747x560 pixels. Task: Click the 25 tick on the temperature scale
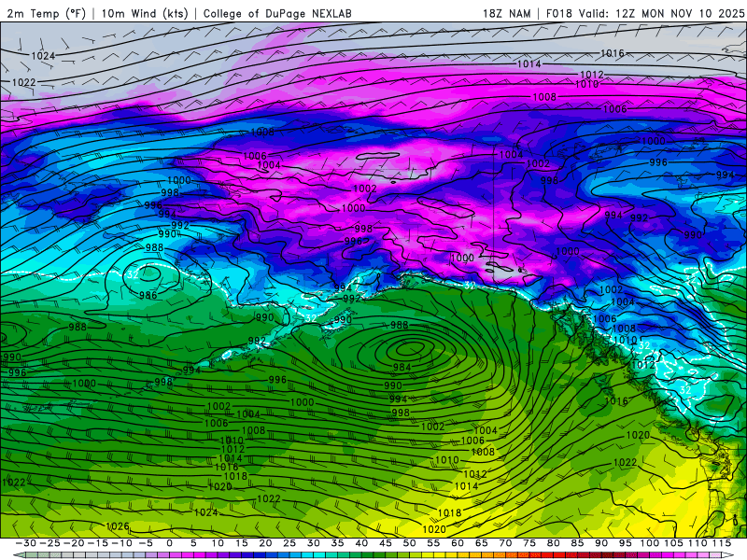[289, 543]
